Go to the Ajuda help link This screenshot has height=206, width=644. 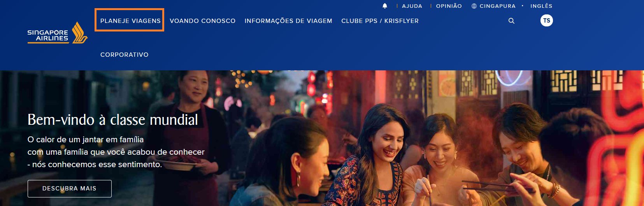[x=412, y=6]
